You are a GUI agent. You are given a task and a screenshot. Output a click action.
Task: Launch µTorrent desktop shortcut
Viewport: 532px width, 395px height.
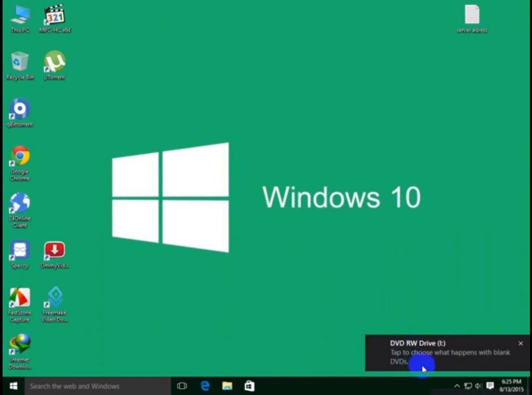[55, 66]
